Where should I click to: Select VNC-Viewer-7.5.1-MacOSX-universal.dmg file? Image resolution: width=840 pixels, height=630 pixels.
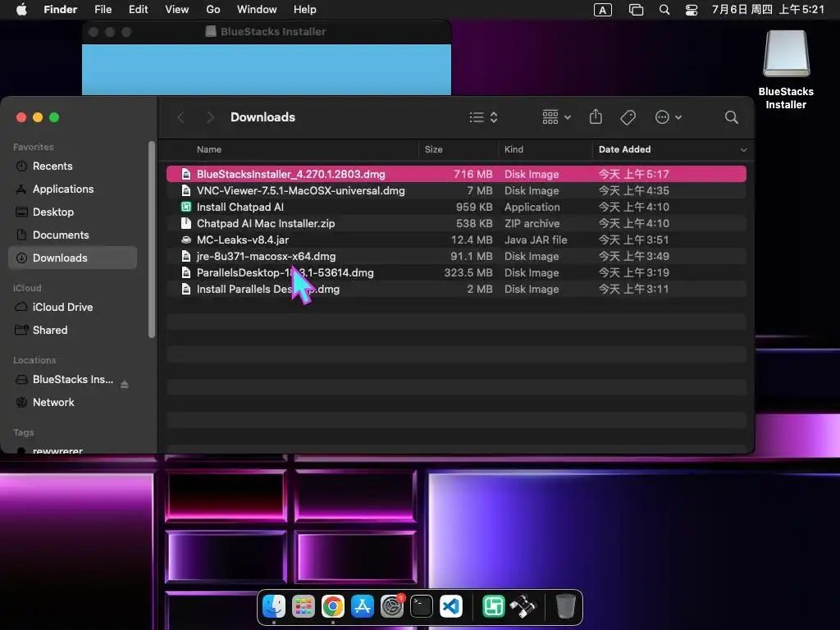456,190
